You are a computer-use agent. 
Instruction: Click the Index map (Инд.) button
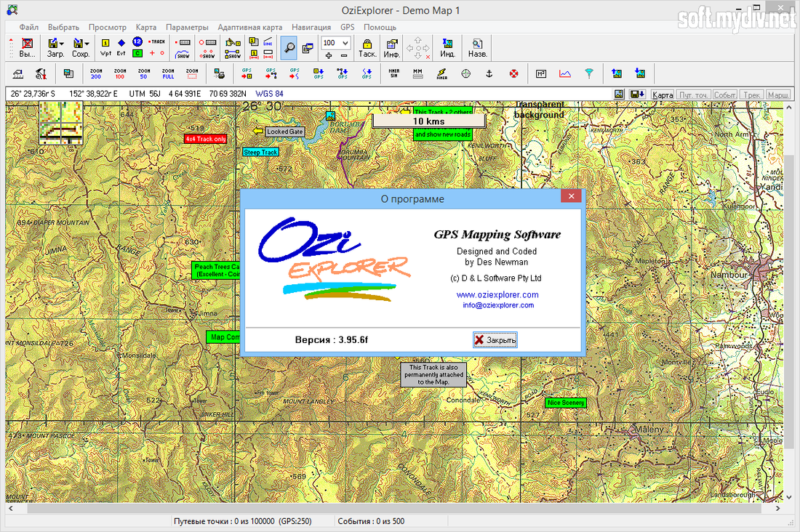pyautogui.click(x=447, y=47)
